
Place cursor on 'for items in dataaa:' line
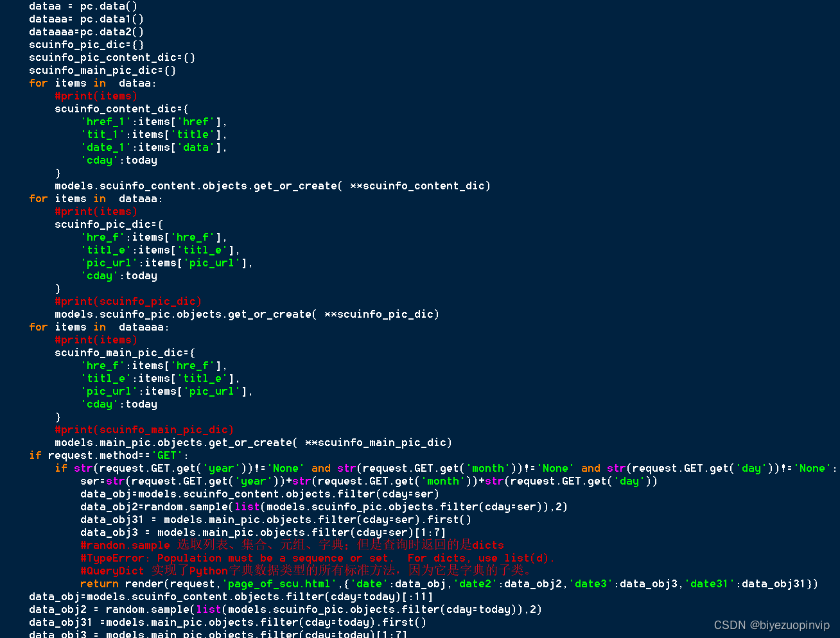[x=96, y=199]
